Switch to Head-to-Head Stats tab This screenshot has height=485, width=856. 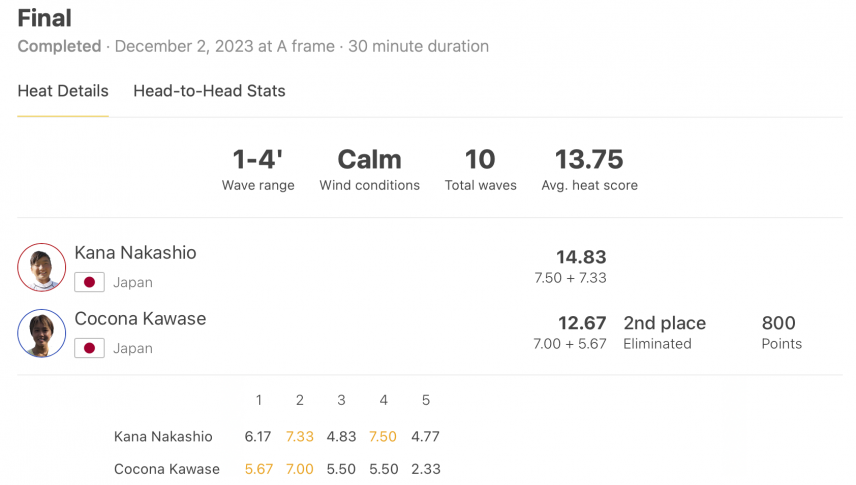[x=209, y=91]
